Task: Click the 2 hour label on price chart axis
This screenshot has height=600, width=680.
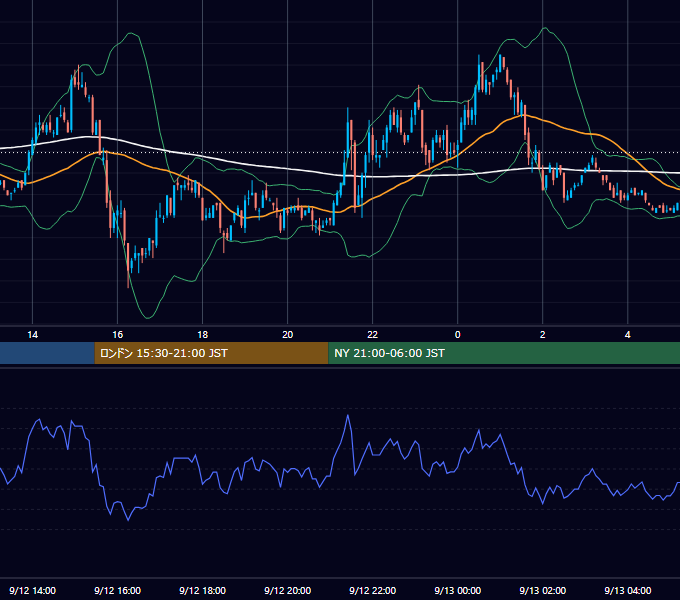Action: [543, 335]
